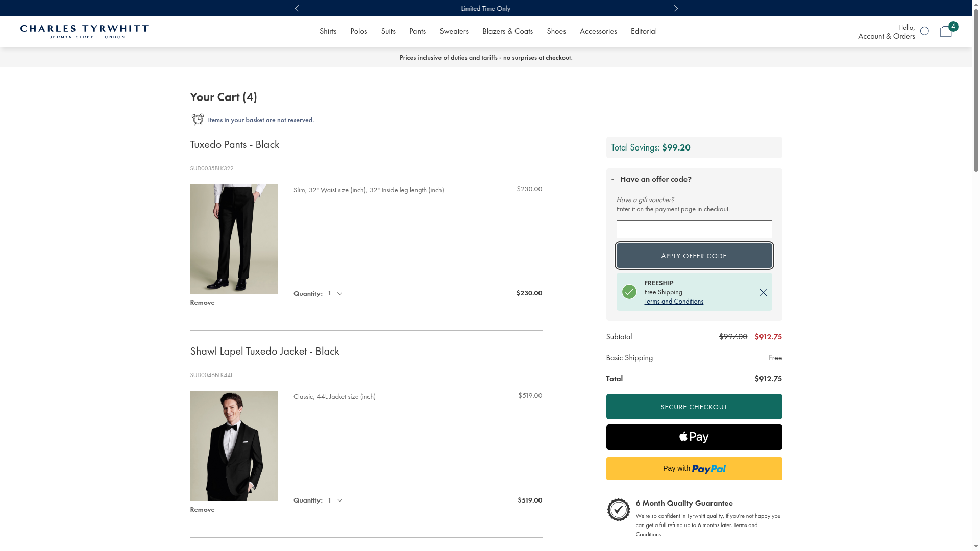Screen dimensions: 980x551
Task: Remove Tuxedo Pants from cart
Action: point(202,303)
